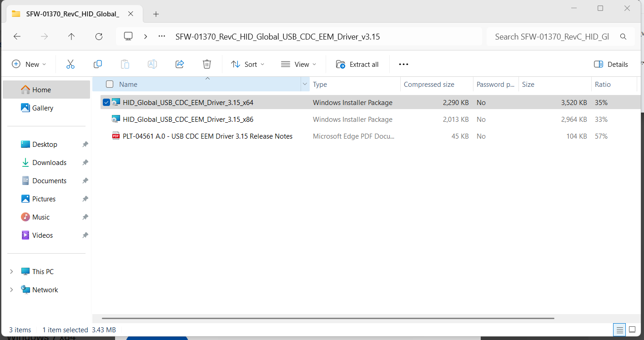The image size is (644, 340).
Task: Click the x86 installer package file icon
Action: coord(116,120)
